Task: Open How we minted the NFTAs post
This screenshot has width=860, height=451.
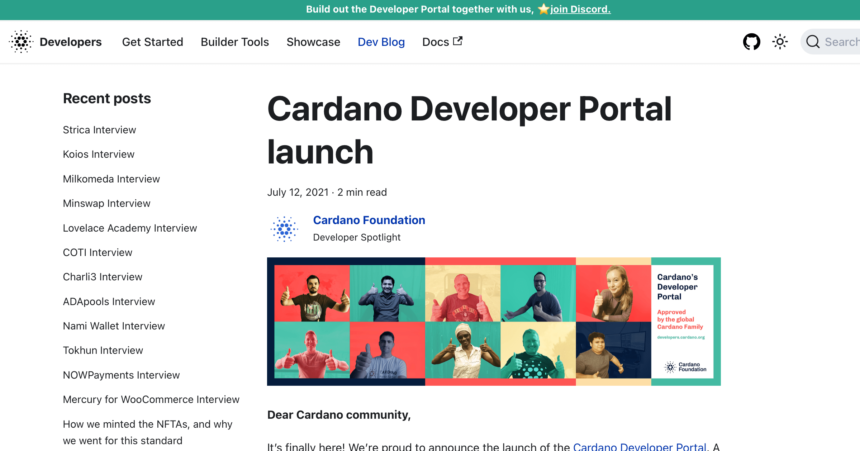Action: [x=148, y=432]
